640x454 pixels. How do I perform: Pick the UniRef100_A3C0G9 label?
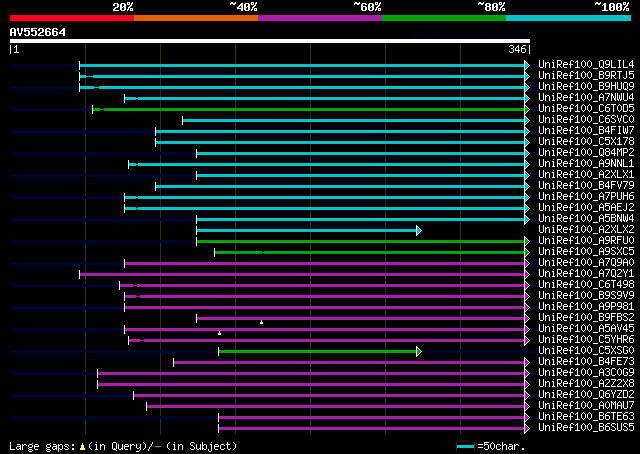(586, 373)
